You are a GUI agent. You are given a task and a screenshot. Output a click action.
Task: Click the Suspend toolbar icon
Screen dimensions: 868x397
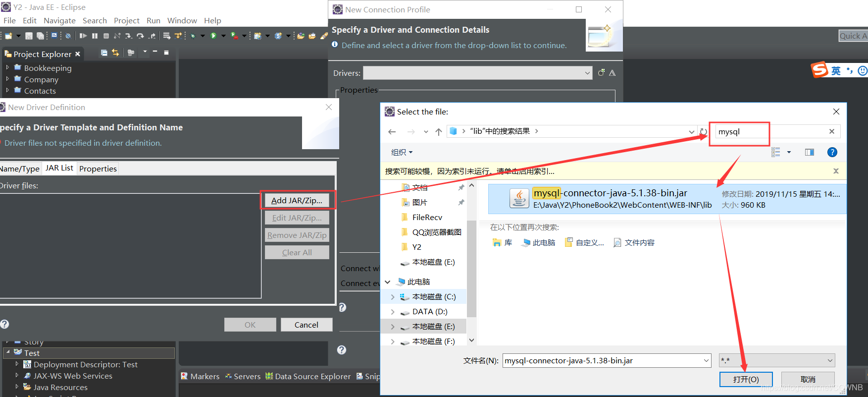pyautogui.click(x=95, y=36)
